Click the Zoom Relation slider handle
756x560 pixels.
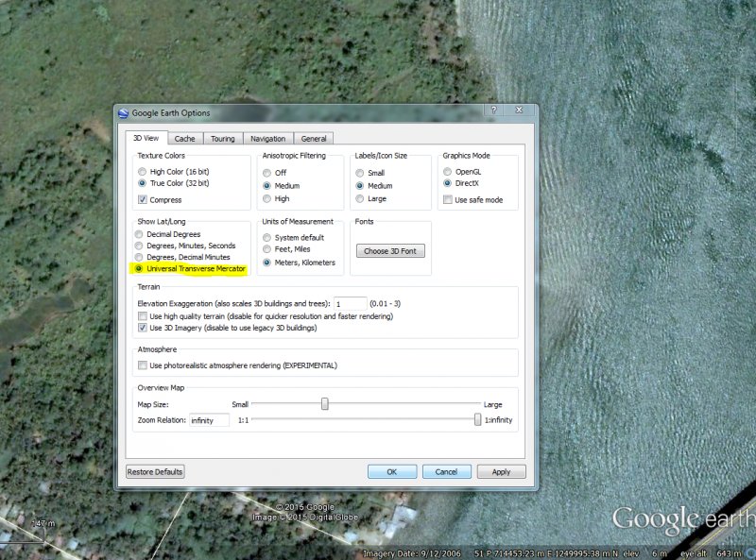(x=477, y=419)
